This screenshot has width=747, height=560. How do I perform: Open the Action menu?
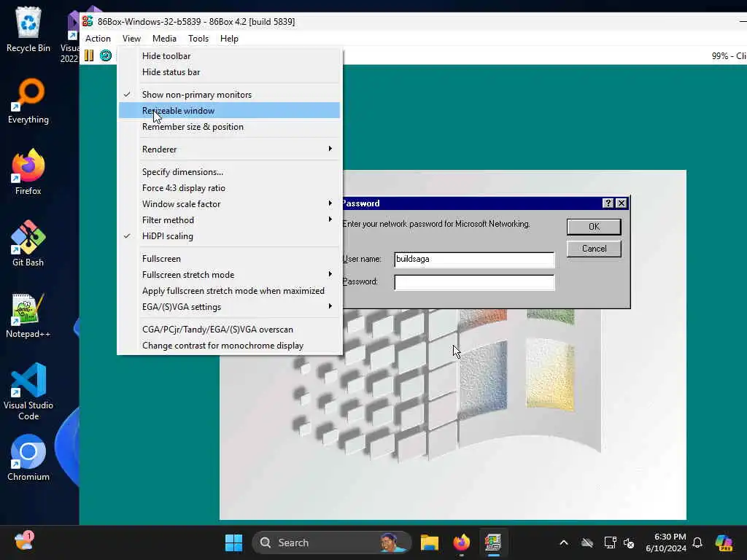(x=98, y=39)
